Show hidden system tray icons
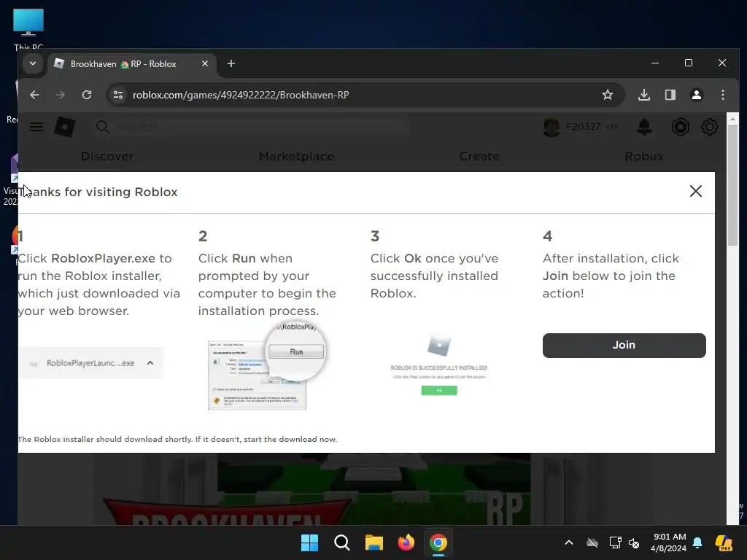The height and width of the screenshot is (560, 747). 569,542
